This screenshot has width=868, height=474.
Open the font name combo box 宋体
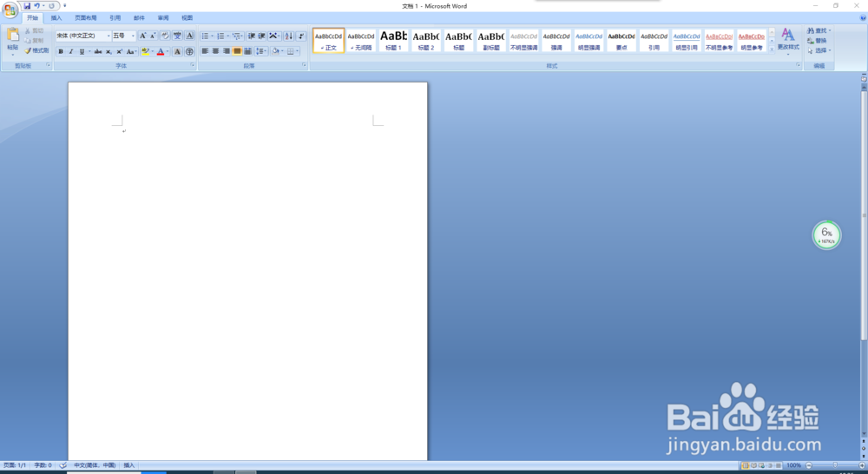click(x=83, y=36)
